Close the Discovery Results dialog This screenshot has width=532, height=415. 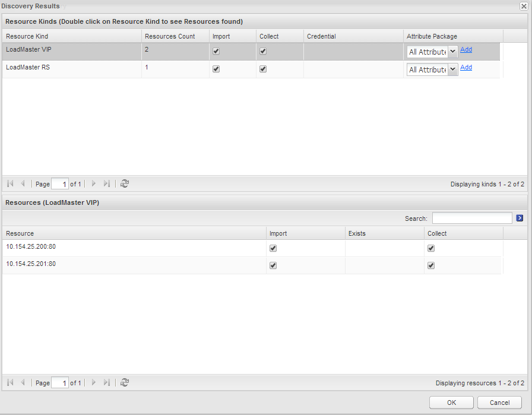point(524,6)
